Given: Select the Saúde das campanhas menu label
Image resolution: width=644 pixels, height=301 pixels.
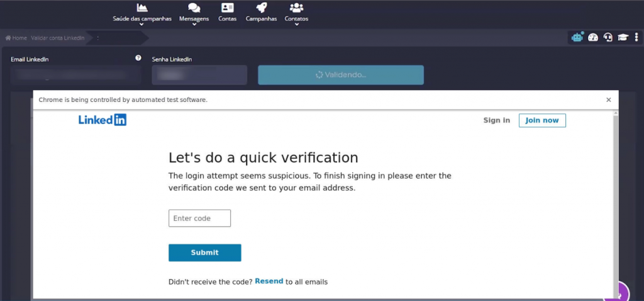Looking at the screenshot, I should point(142,18).
